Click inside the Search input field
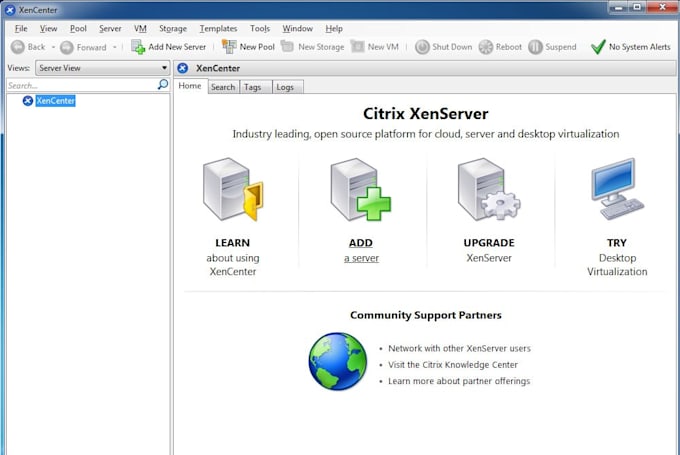The height and width of the screenshot is (455, 680). pos(82,85)
